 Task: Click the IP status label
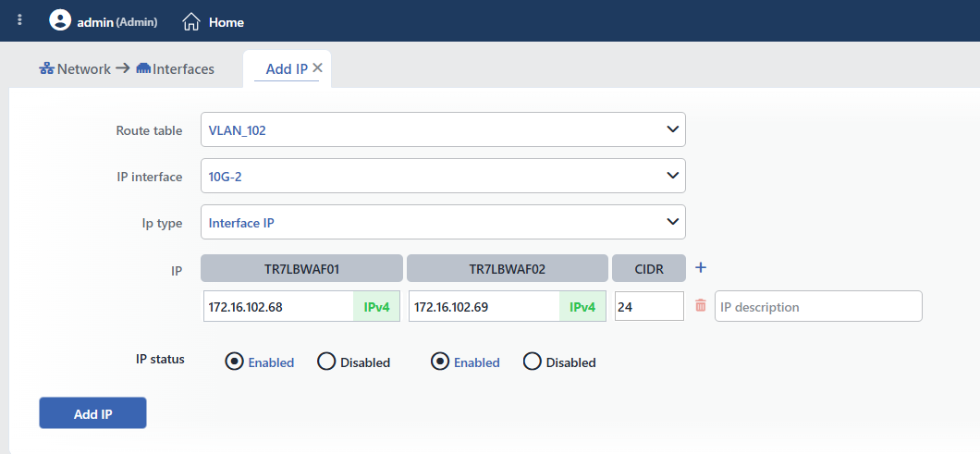[160, 359]
